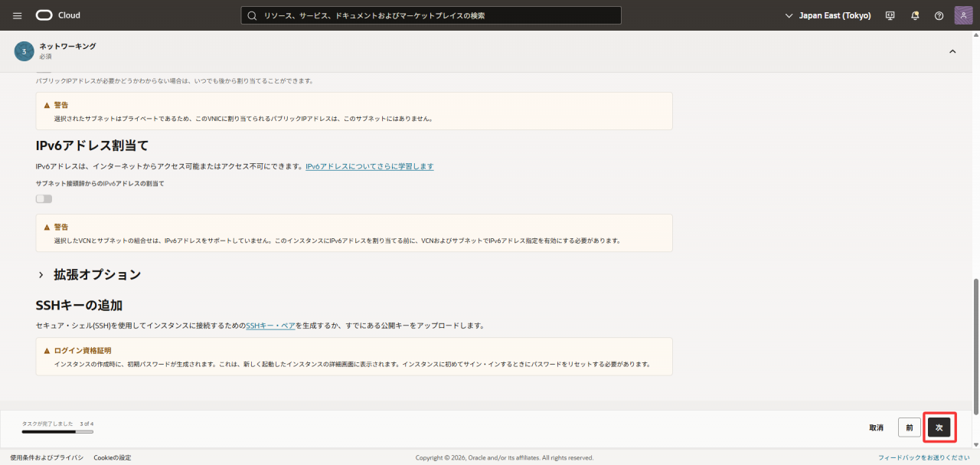Click the フィードバックをお送りください link

[924, 457]
